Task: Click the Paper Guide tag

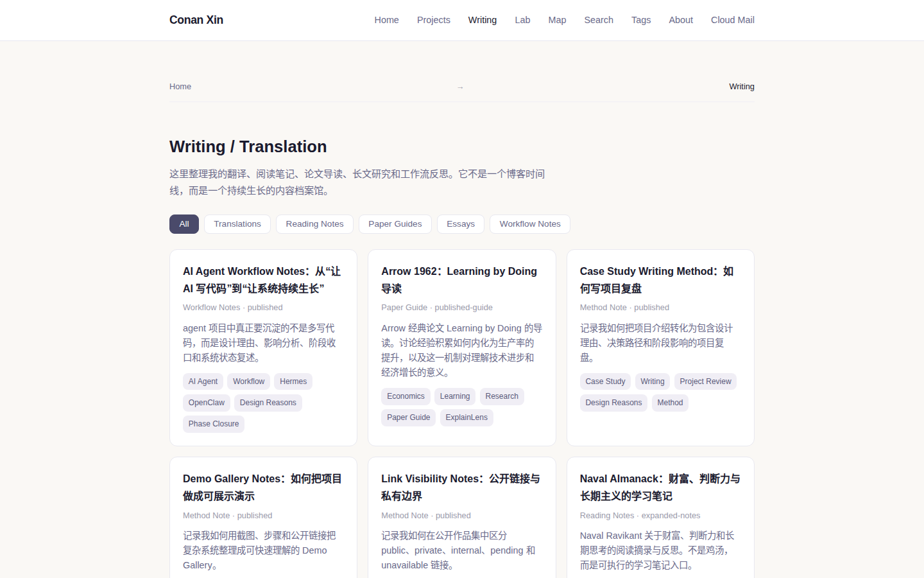Action: (x=408, y=417)
